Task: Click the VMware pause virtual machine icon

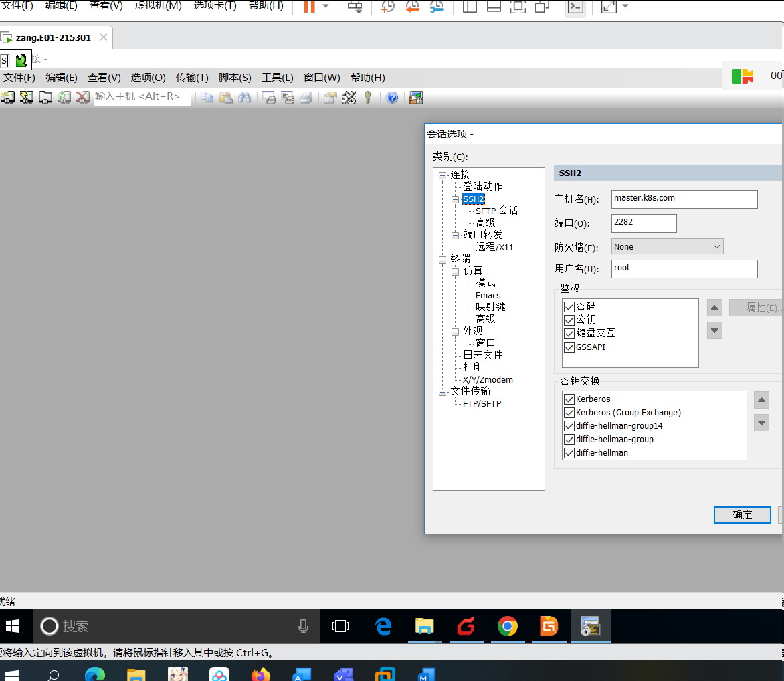Action: tap(310, 7)
